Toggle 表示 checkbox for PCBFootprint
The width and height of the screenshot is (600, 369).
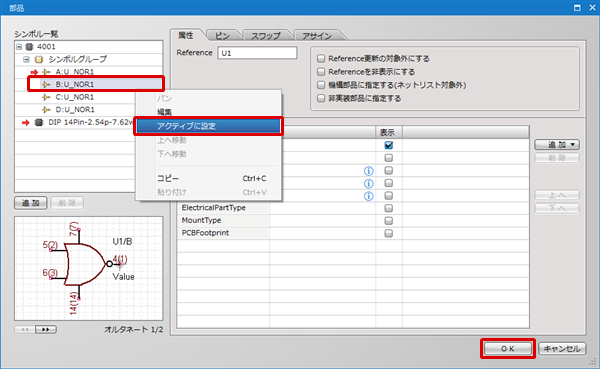pyautogui.click(x=389, y=233)
